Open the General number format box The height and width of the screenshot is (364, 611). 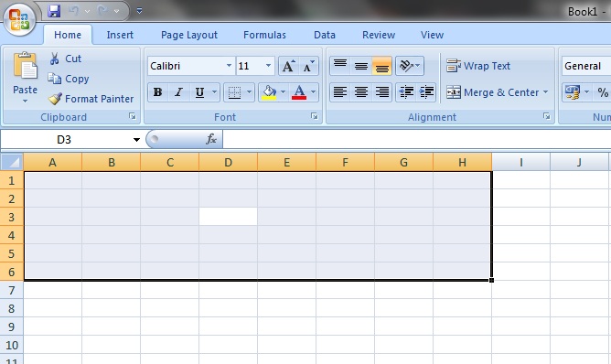(586, 66)
